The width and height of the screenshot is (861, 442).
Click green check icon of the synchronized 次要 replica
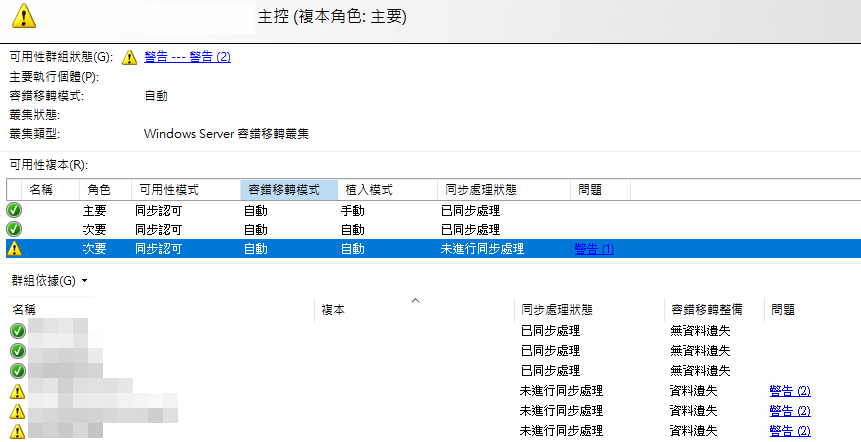coord(14,229)
